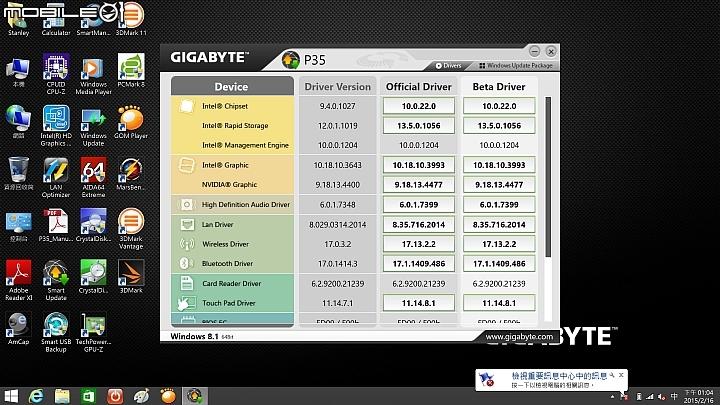Open Intel HD Graphics control panel icon

(x=56, y=126)
